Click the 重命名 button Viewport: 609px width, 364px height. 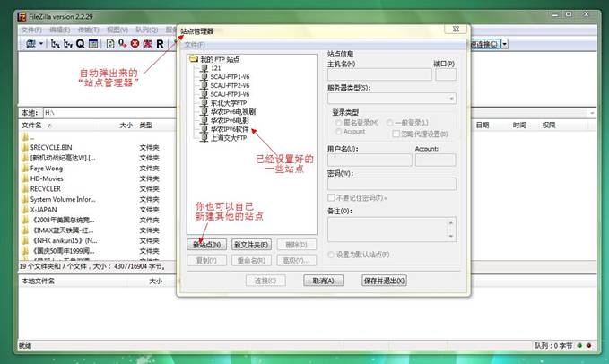click(251, 260)
